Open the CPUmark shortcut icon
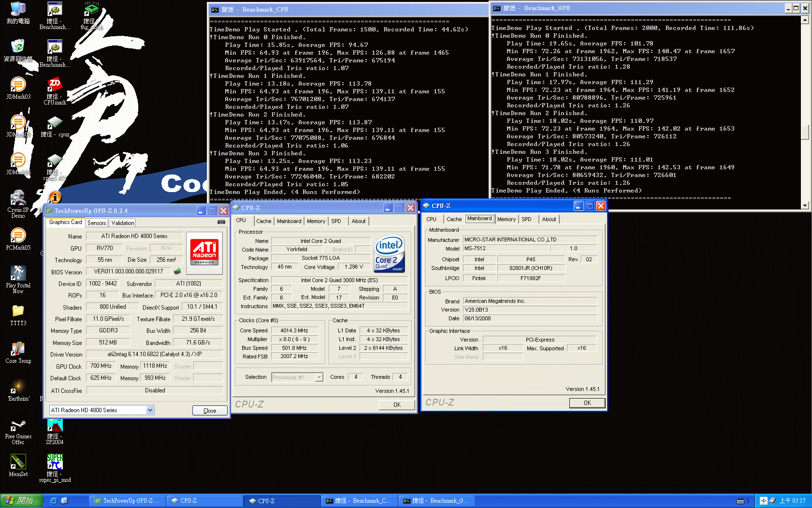812x508 pixels. tap(55, 91)
